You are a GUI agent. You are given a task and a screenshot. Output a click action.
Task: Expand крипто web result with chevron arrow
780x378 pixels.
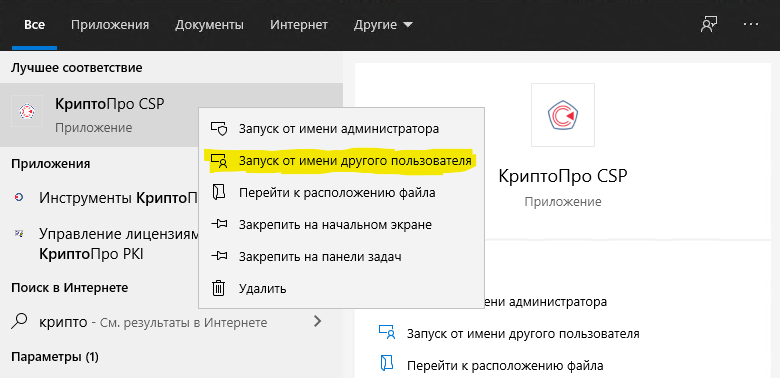317,322
